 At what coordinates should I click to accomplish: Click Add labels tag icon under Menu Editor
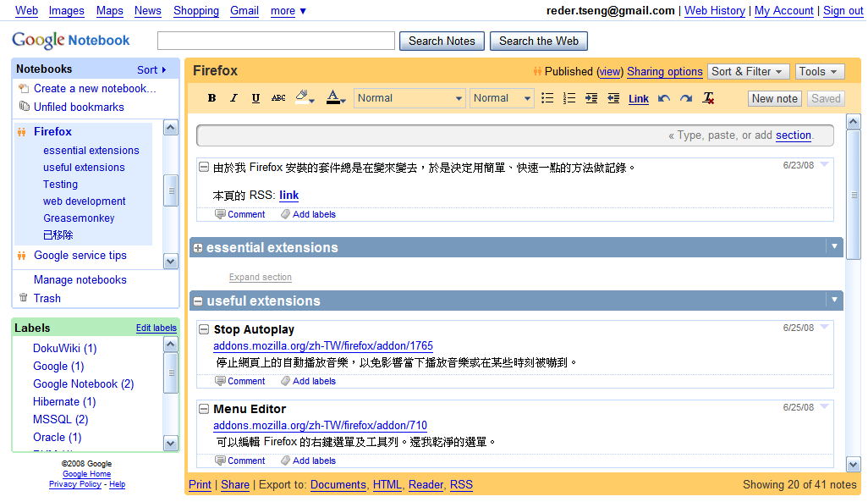point(285,460)
